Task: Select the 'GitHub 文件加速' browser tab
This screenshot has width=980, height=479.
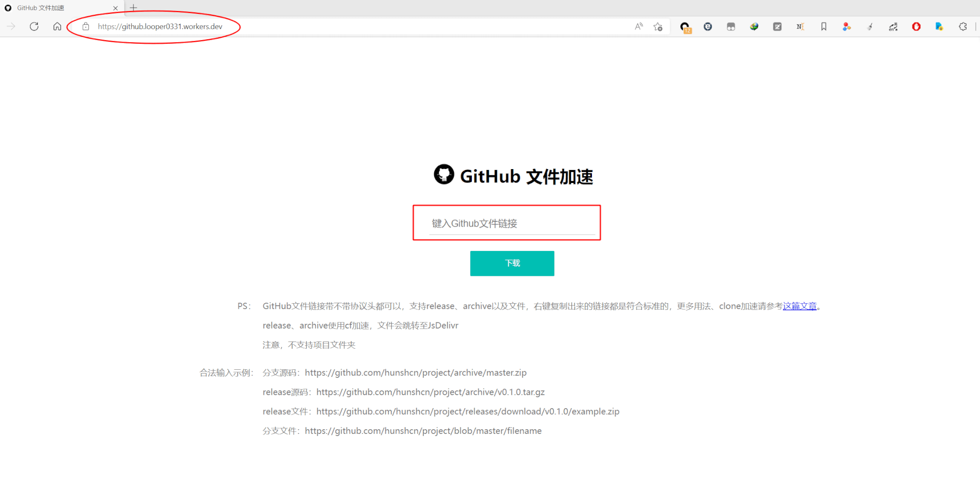Action: click(x=61, y=8)
